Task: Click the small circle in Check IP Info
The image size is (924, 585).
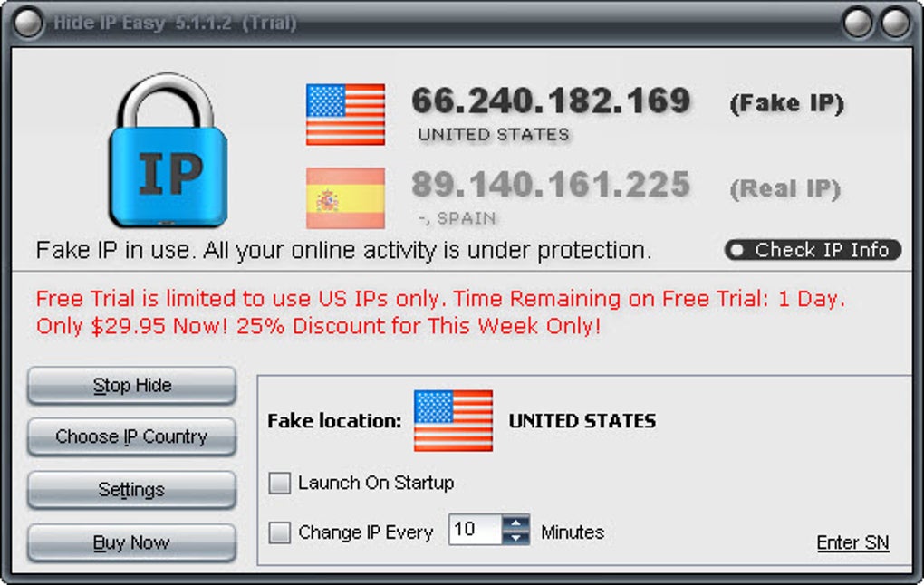Action: click(x=737, y=250)
